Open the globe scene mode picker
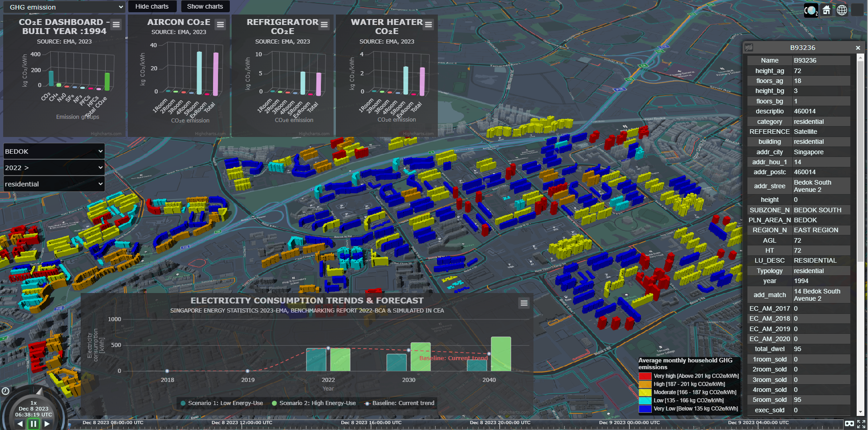 842,10
